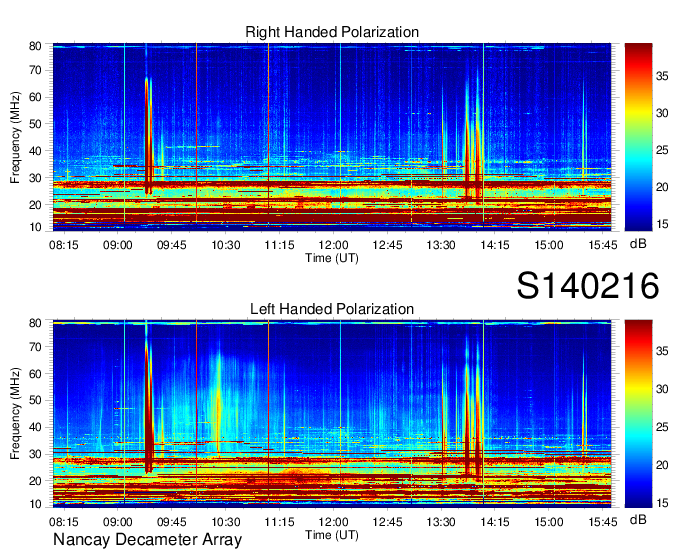Viewport: 680px width, 552px height.
Task: Click '09:00' tick on right-handed time axis
Action: 118,245
